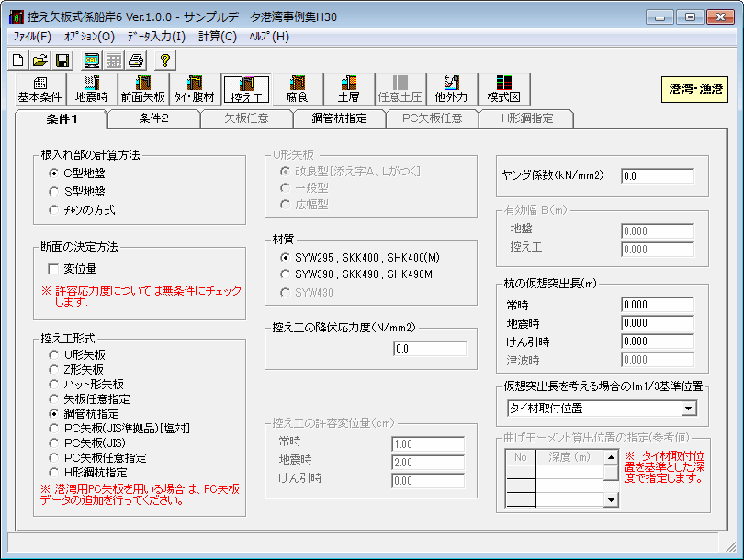Open the 前面矢板 section
The height and width of the screenshot is (560, 744).
coord(142,89)
